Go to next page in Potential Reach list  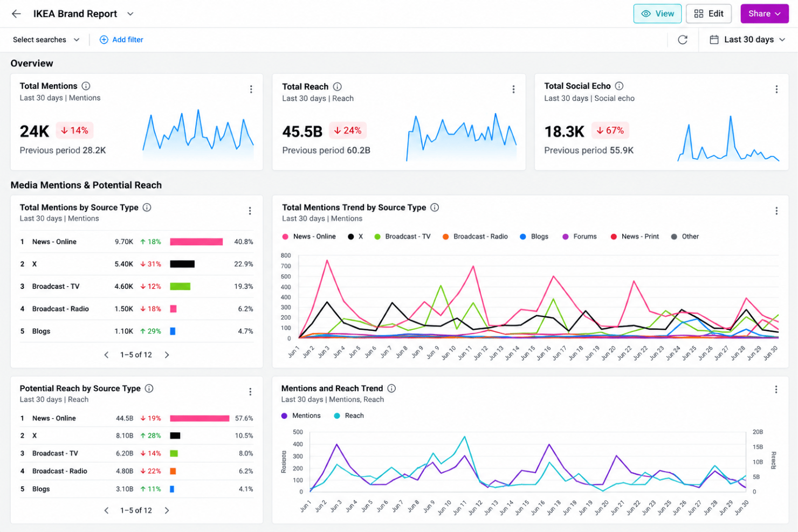click(167, 510)
